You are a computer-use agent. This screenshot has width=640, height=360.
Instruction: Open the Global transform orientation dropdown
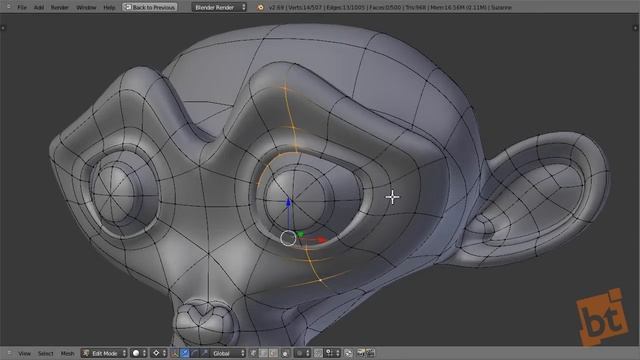coord(229,353)
